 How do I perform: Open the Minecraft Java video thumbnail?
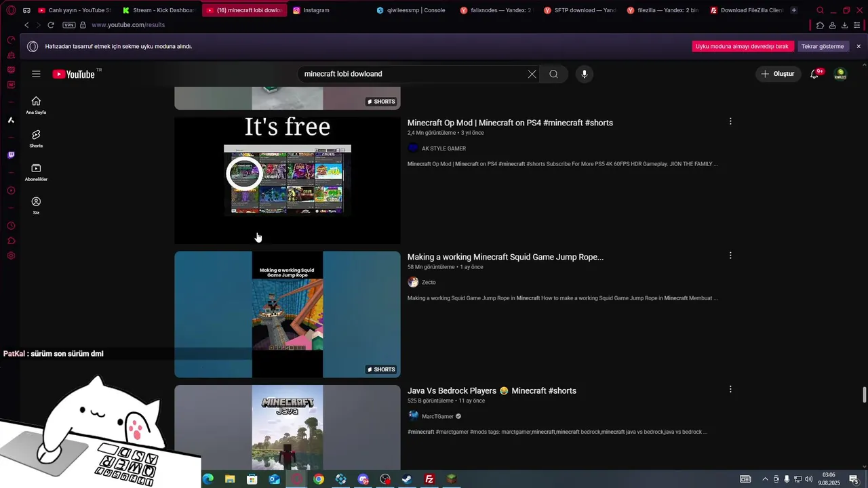(x=288, y=428)
